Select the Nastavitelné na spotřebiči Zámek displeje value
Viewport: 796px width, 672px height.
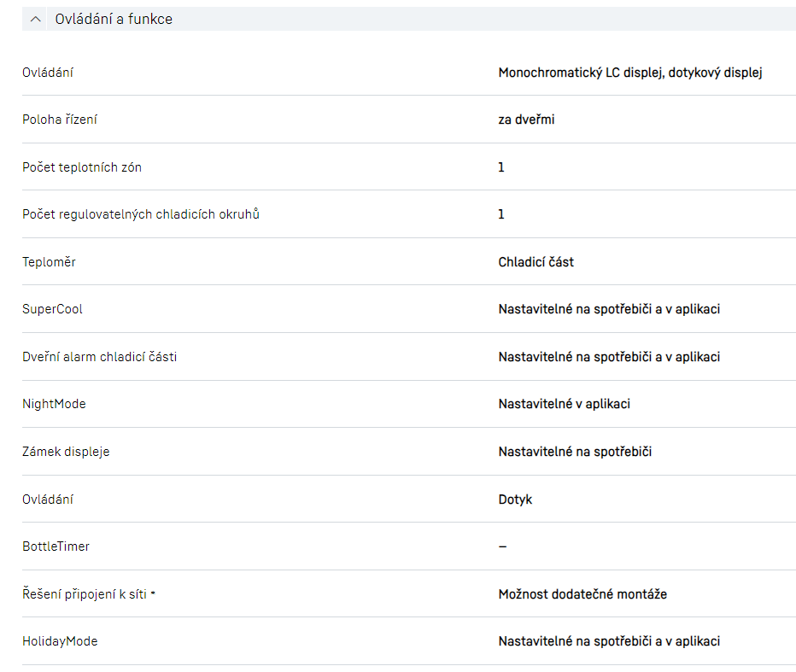click(575, 452)
